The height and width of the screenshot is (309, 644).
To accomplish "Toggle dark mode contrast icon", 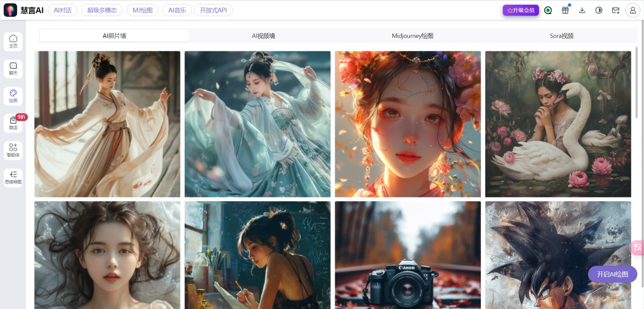I will (x=599, y=10).
